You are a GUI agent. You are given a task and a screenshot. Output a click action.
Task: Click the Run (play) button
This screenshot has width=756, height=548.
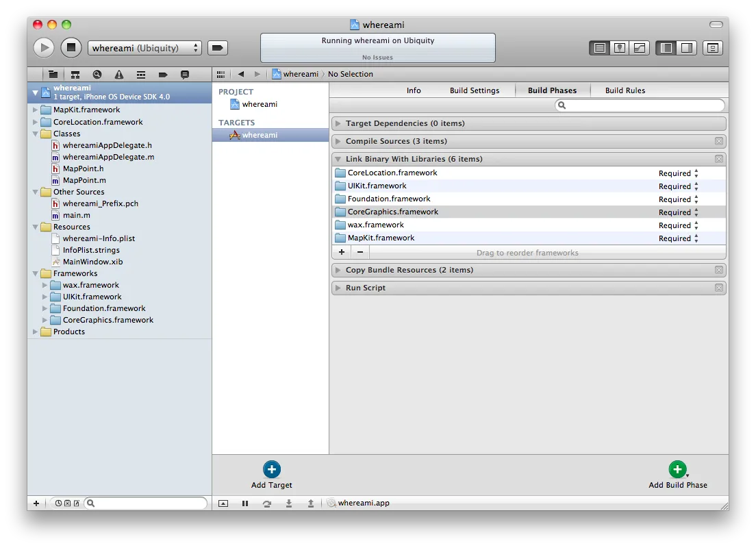(x=44, y=48)
